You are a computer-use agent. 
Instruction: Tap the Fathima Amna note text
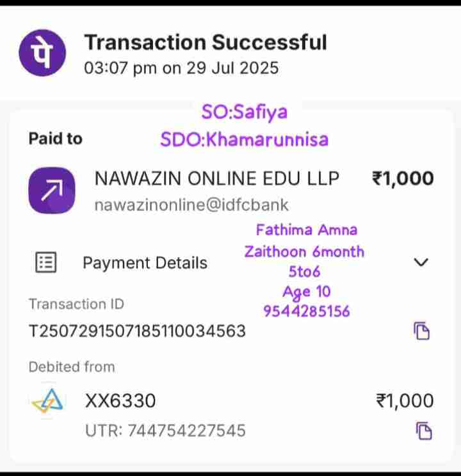pos(307,230)
